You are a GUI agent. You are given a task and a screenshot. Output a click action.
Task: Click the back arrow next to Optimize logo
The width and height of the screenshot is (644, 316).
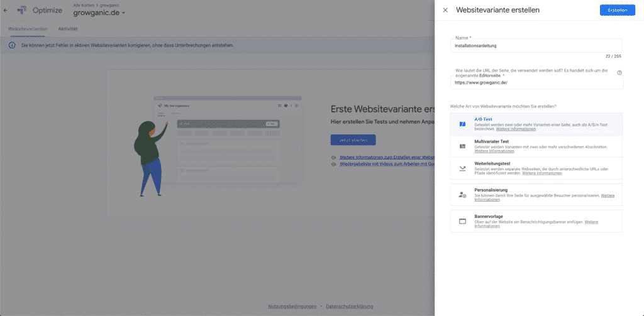[6, 10]
